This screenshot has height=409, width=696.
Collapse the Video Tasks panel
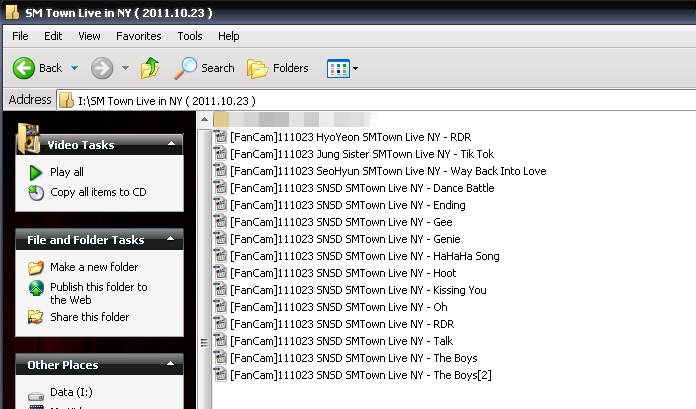pyautogui.click(x=171, y=144)
